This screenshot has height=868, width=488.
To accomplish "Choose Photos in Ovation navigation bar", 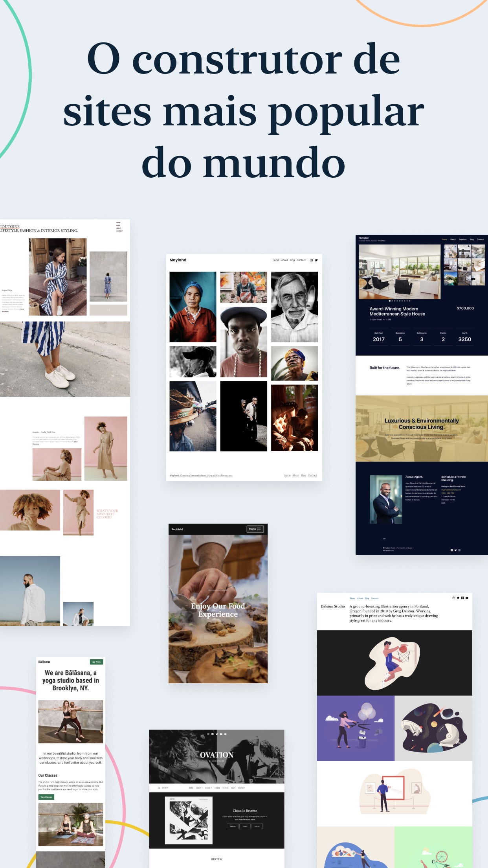I will coord(226,788).
